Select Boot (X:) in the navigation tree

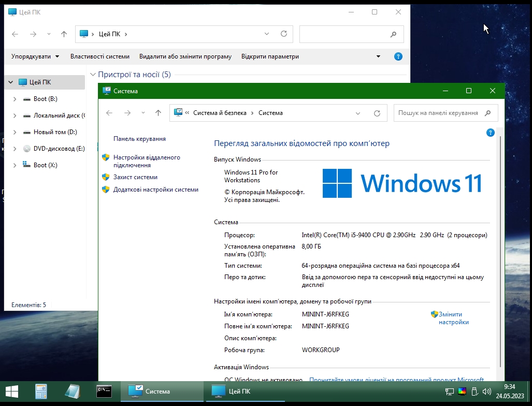pyautogui.click(x=46, y=166)
